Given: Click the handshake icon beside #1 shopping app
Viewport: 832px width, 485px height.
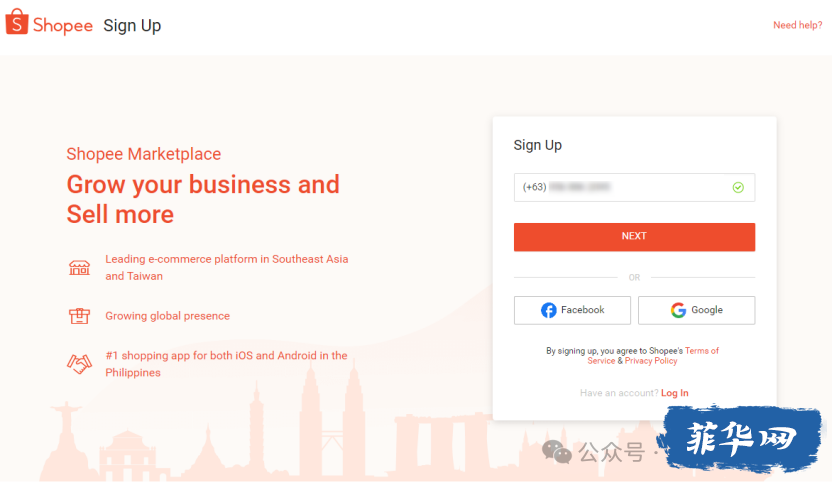Looking at the screenshot, I should tap(79, 364).
